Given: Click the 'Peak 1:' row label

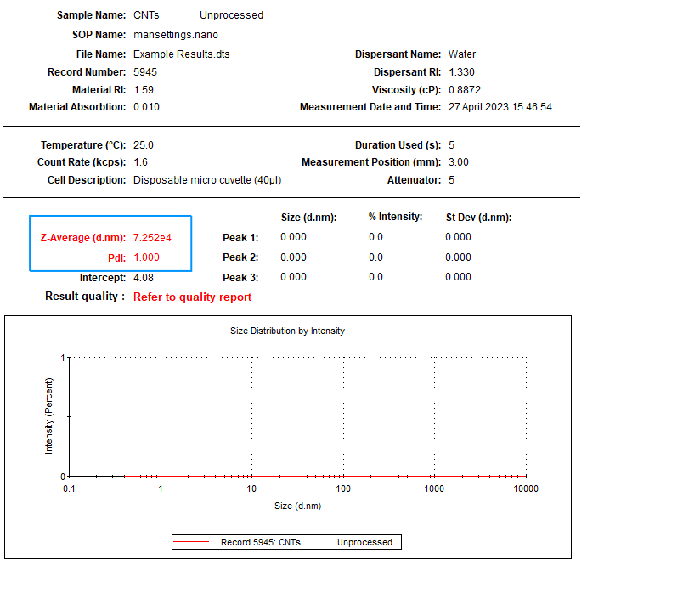Looking at the screenshot, I should (x=240, y=238).
